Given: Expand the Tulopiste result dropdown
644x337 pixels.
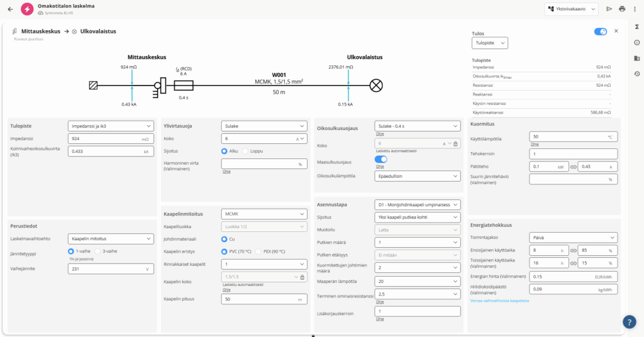Looking at the screenshot, I should 489,43.
